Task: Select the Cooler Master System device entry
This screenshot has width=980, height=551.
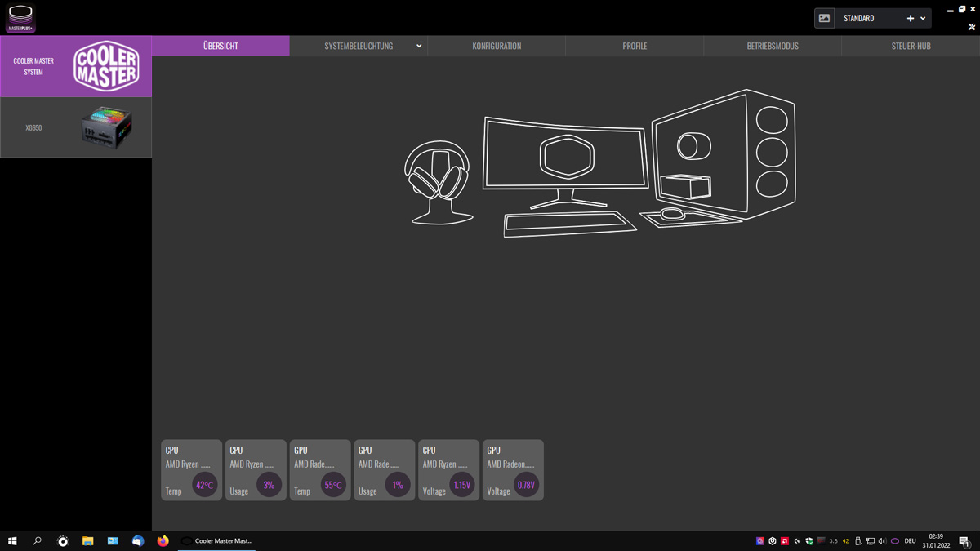Action: pos(76,66)
